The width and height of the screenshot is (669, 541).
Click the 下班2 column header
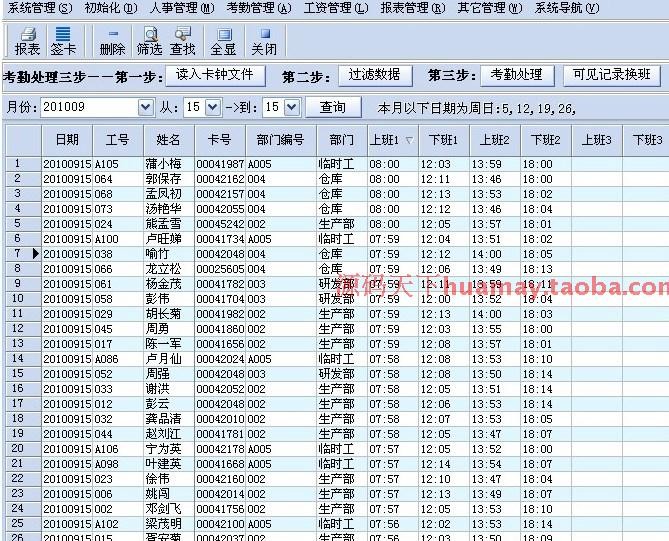click(x=546, y=140)
